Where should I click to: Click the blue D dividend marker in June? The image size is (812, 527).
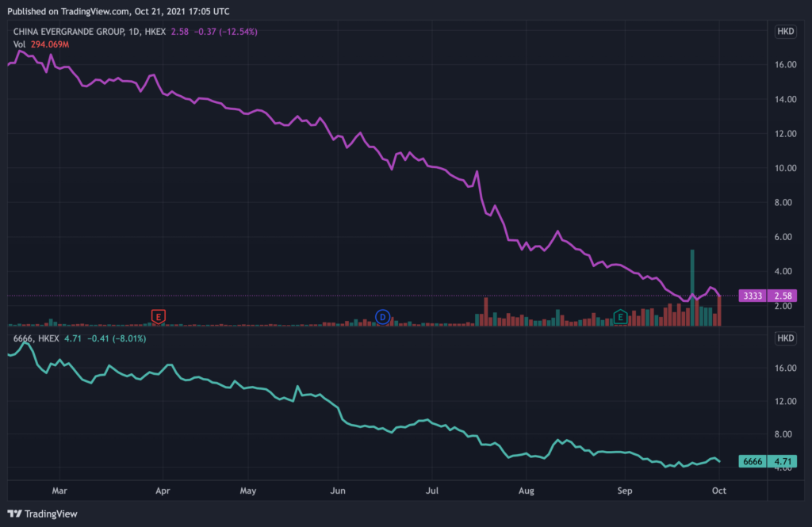[x=383, y=317]
